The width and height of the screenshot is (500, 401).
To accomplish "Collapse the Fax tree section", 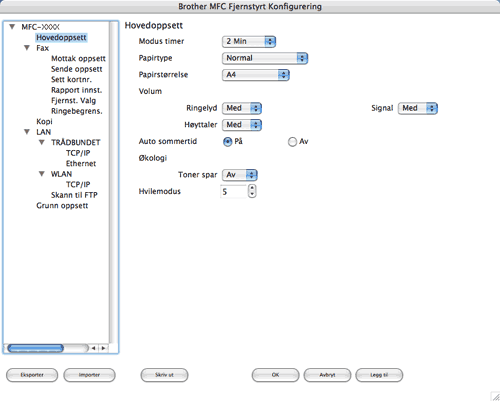I will coord(27,48).
